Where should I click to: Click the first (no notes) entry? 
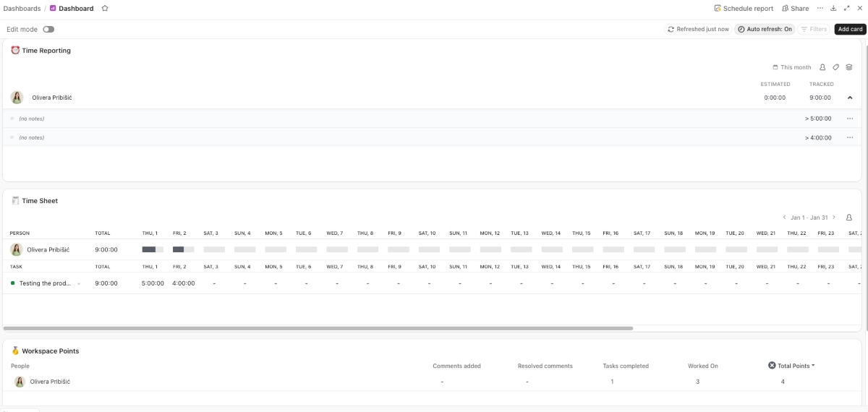32,119
